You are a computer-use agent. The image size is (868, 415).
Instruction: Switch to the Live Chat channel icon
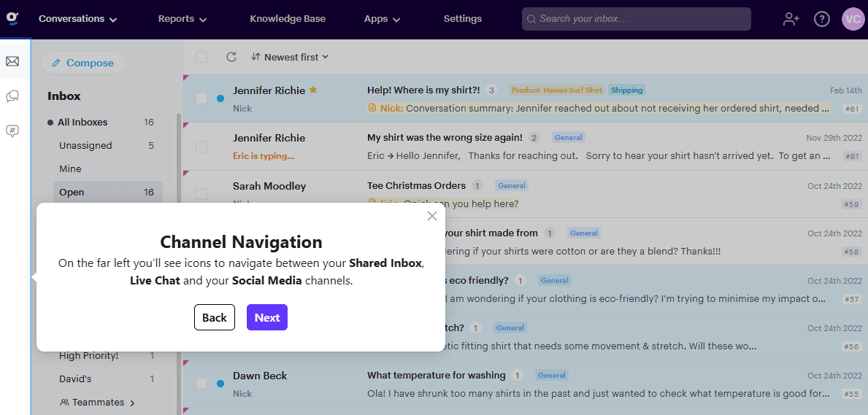[12, 96]
